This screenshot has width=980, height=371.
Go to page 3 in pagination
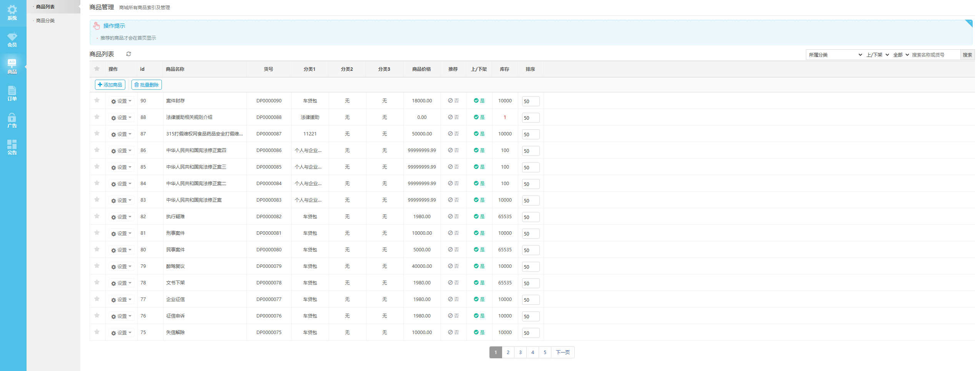[520, 353]
